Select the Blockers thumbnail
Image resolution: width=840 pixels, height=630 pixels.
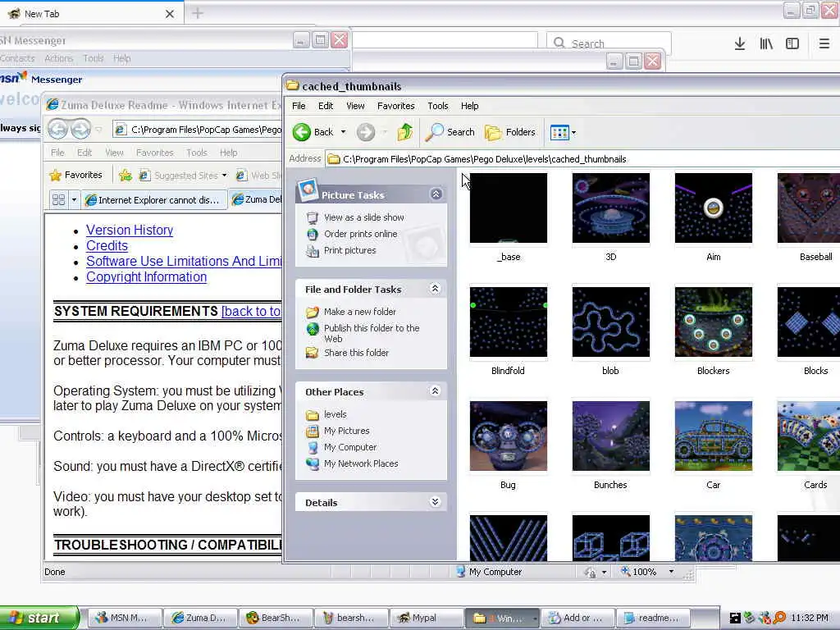coord(714,322)
